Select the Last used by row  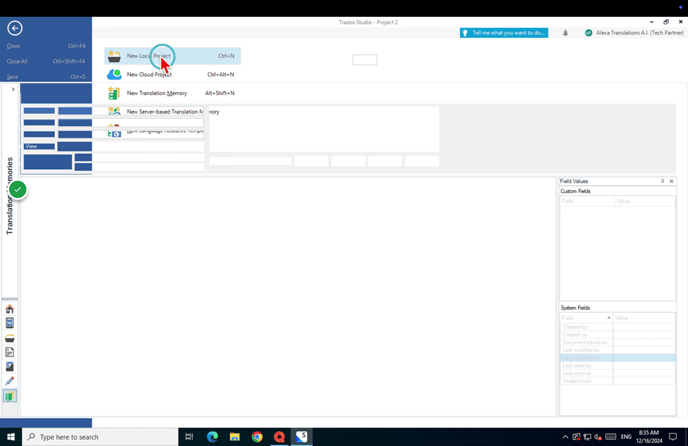(618, 366)
